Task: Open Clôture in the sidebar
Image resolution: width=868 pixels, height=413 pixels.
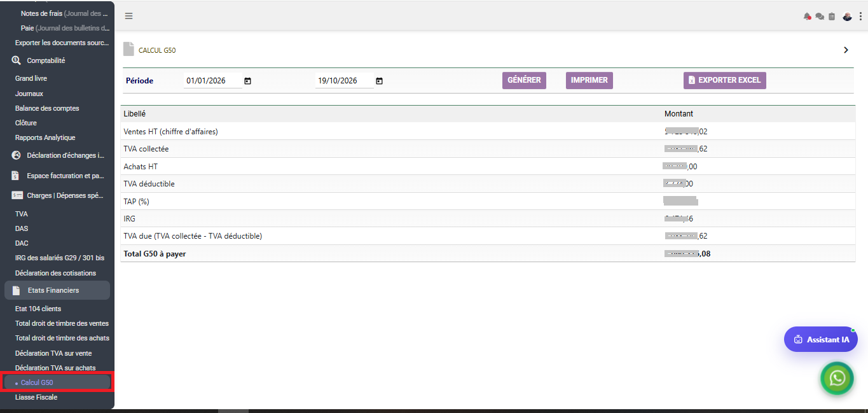Action: click(26, 123)
